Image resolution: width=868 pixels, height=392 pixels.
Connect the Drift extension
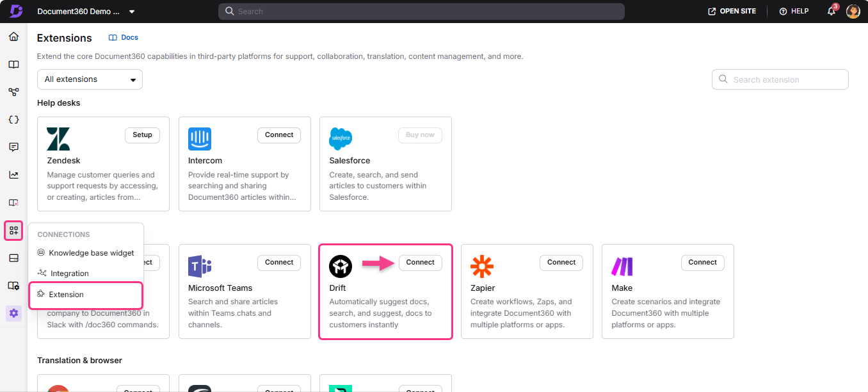[x=420, y=263]
